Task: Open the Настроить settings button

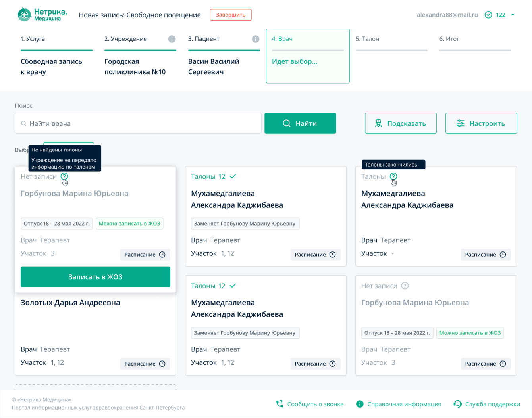Action: coord(481,123)
